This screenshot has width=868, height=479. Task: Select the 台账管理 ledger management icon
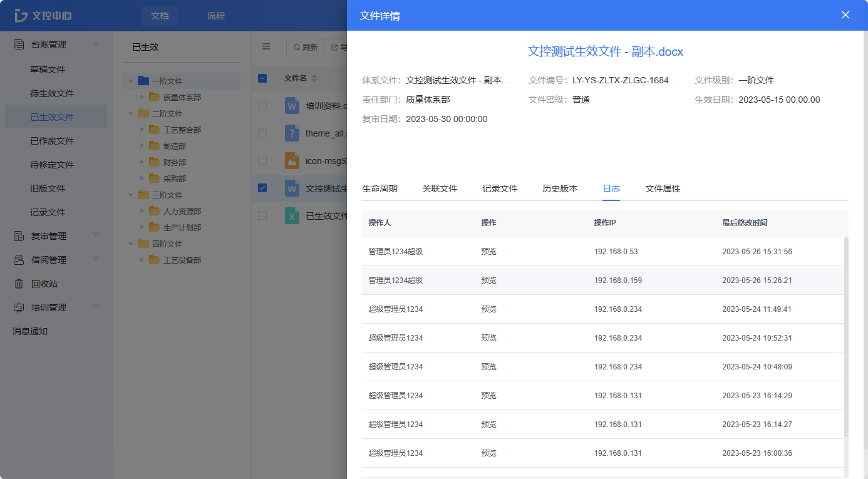point(18,44)
